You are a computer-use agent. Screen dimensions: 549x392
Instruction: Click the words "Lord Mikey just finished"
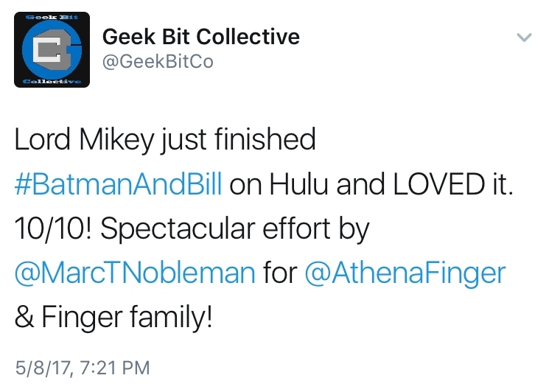click(164, 139)
